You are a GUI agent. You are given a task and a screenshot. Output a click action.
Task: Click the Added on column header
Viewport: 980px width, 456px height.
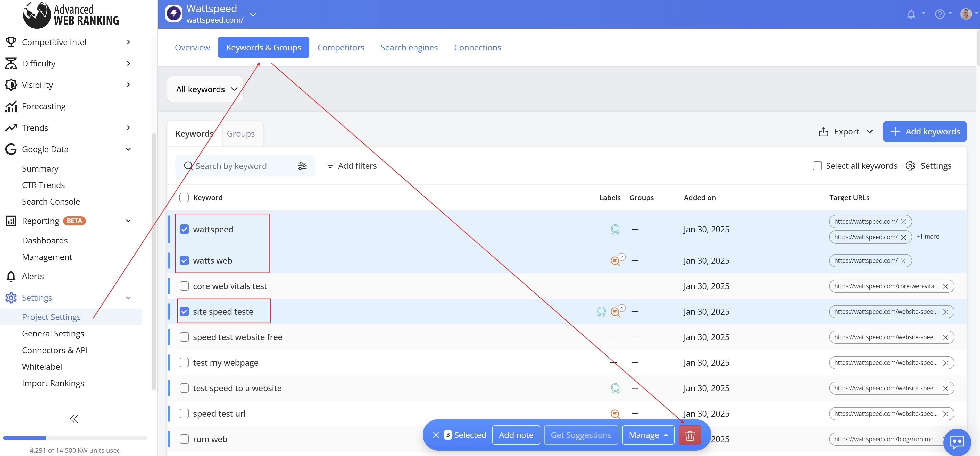[x=700, y=198]
